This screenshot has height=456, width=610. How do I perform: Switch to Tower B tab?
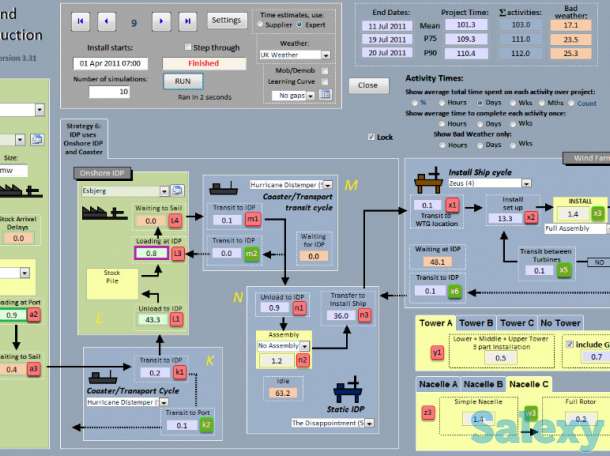(x=476, y=323)
